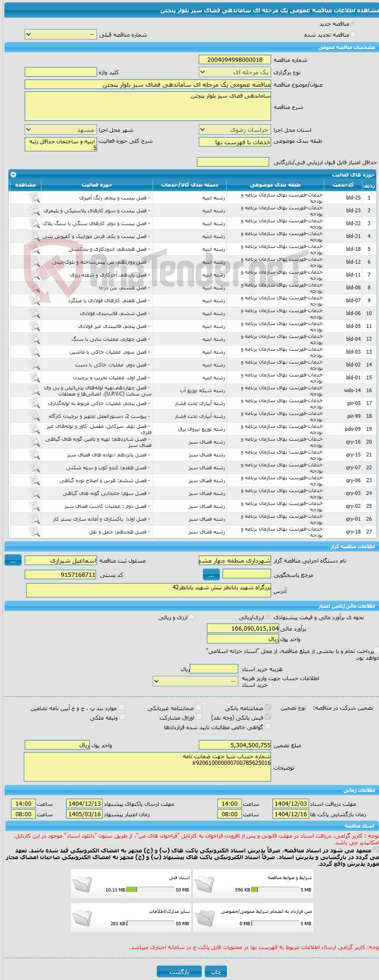Toggle the ضمانتنامه بانکی checkbox
Image resolution: width=379 pixels, height=980 pixels.
[268, 707]
